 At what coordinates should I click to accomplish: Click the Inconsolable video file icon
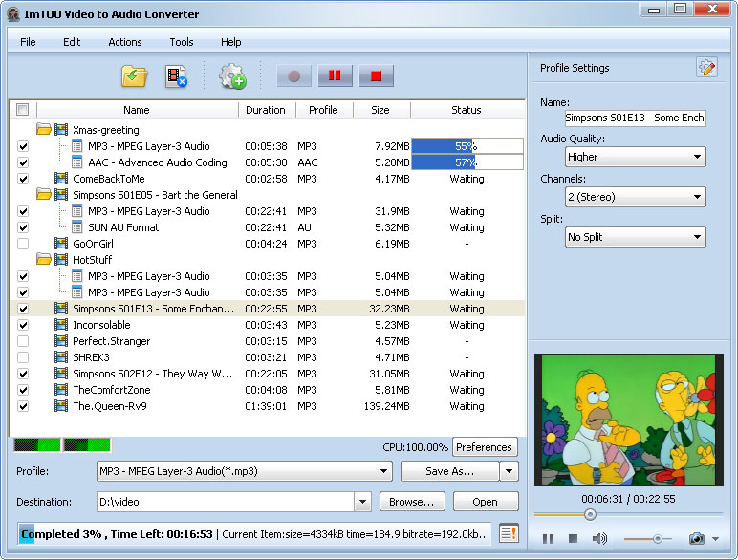pos(61,325)
